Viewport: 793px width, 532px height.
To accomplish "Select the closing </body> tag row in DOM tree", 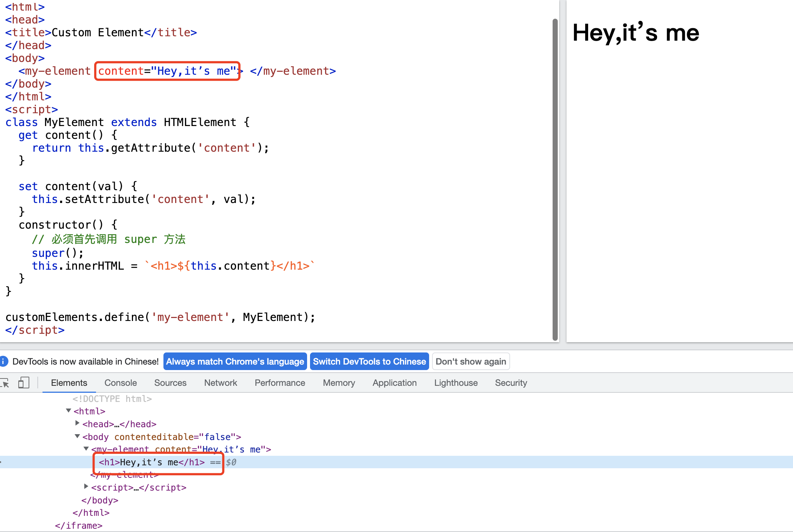I will pos(100,500).
